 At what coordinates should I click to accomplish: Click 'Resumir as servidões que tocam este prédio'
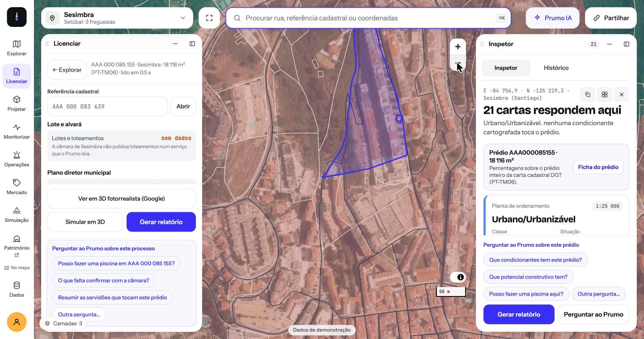[x=112, y=297]
